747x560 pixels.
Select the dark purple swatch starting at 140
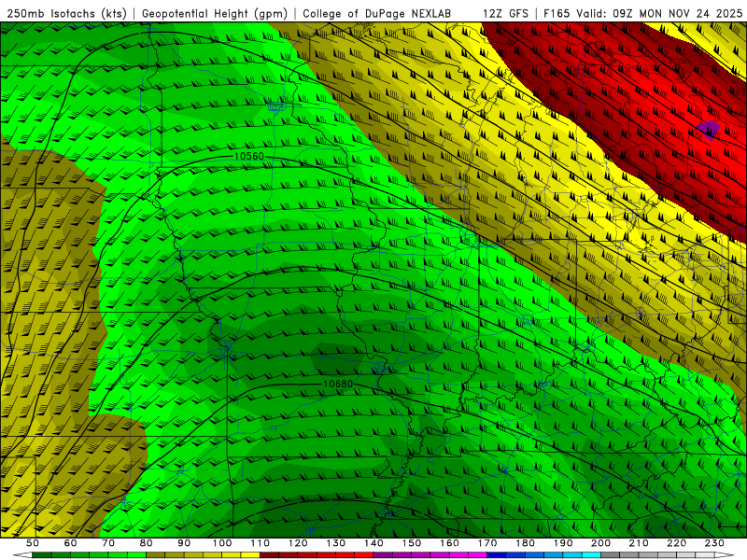click(x=383, y=554)
